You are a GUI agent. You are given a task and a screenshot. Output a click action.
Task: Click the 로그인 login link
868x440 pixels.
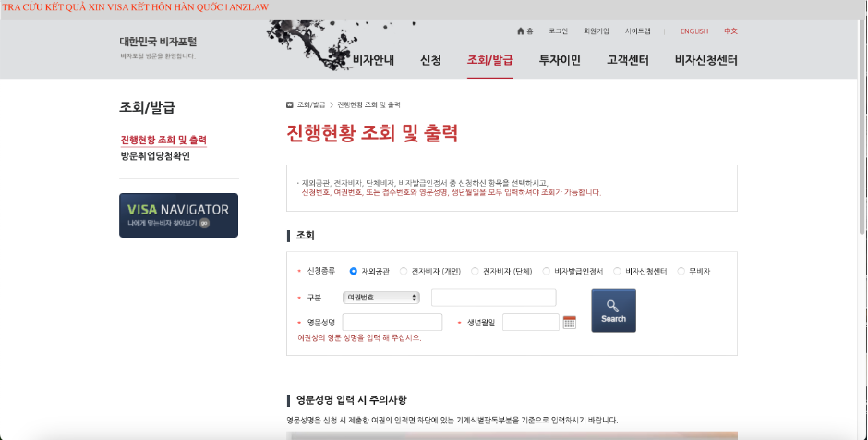[x=558, y=31]
